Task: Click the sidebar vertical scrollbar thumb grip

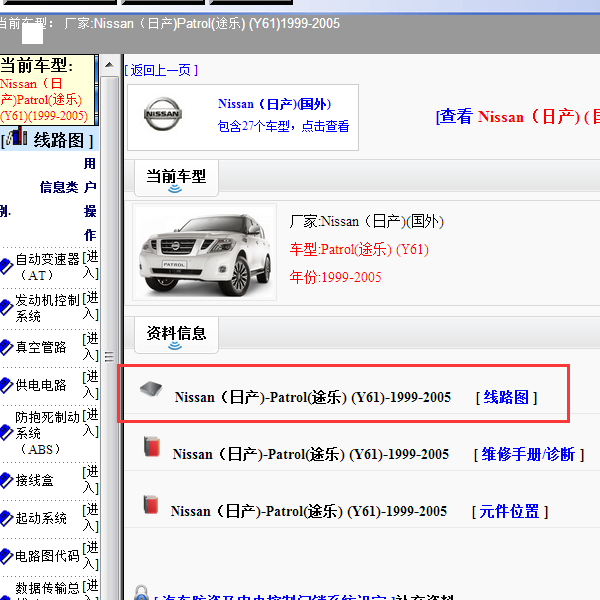Action: coord(109,357)
